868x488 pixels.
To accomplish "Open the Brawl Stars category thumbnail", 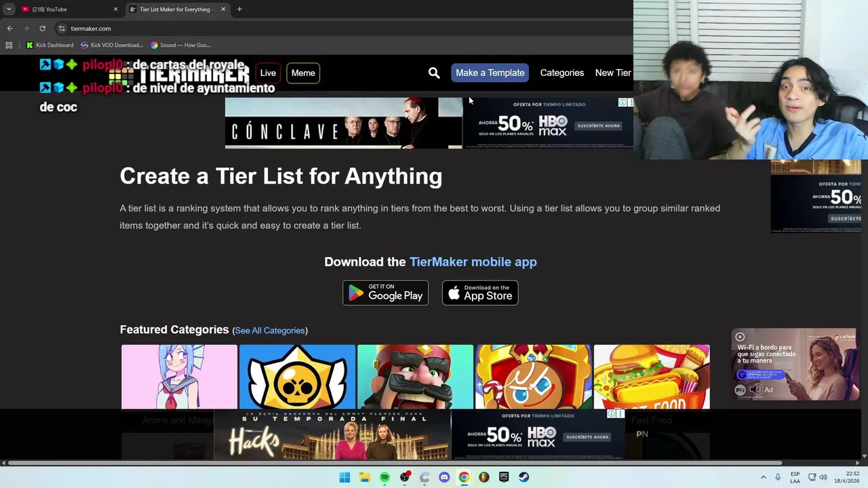I will pyautogui.click(x=297, y=377).
